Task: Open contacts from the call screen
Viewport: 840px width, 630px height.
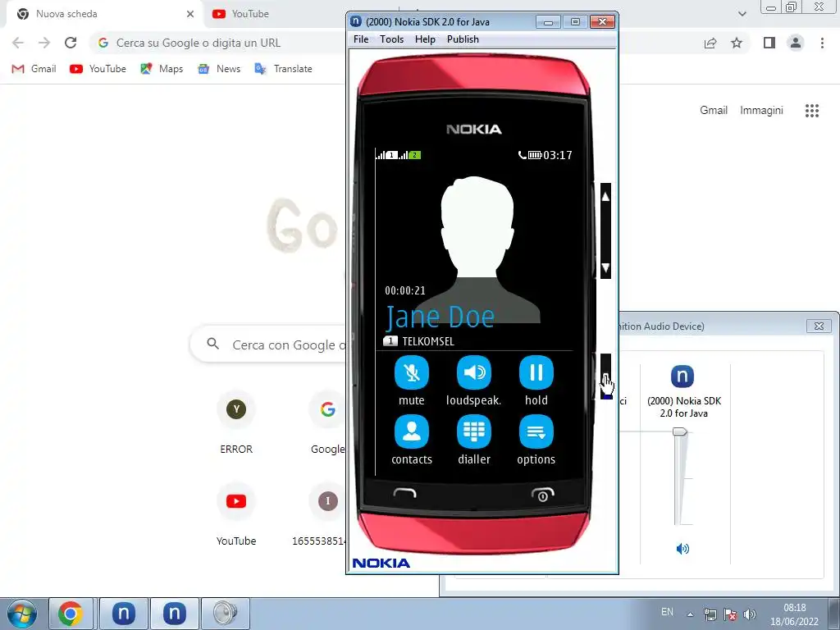Action: tap(412, 431)
